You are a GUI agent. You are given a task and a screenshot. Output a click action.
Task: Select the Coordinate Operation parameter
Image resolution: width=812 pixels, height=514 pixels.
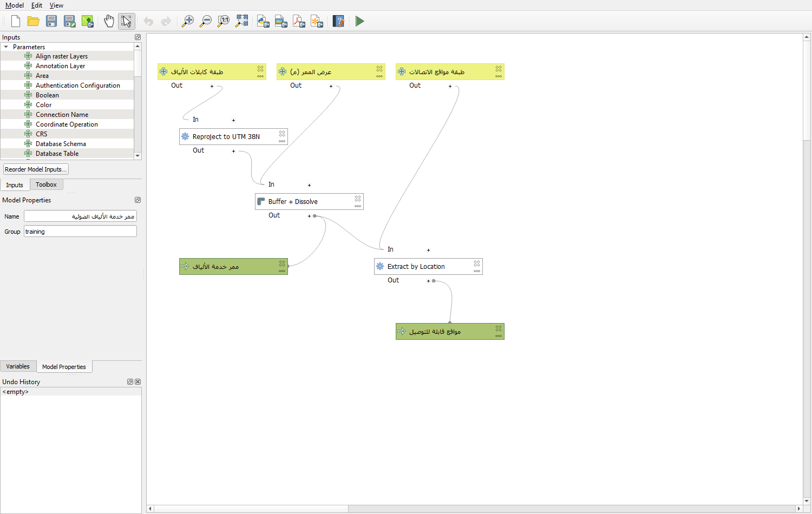[x=67, y=124]
